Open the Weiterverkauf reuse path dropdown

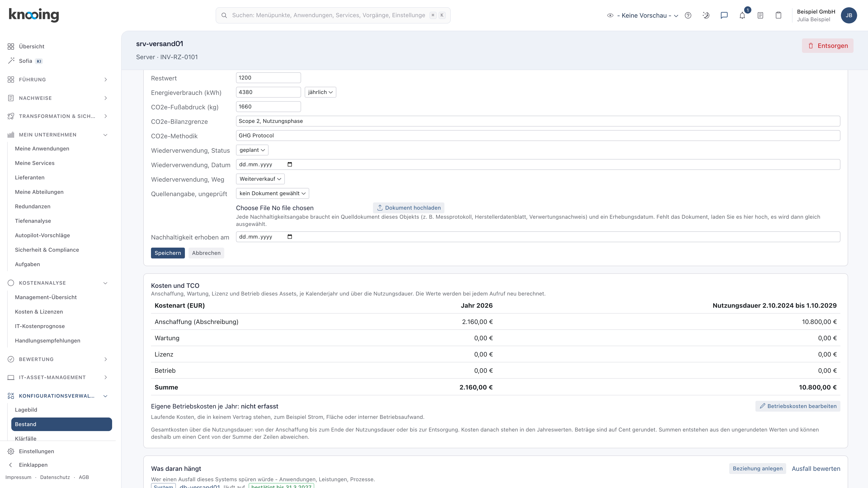click(260, 179)
